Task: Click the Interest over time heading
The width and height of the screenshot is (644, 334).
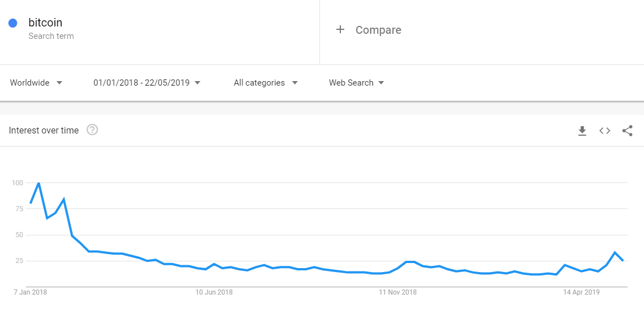Action: (43, 130)
